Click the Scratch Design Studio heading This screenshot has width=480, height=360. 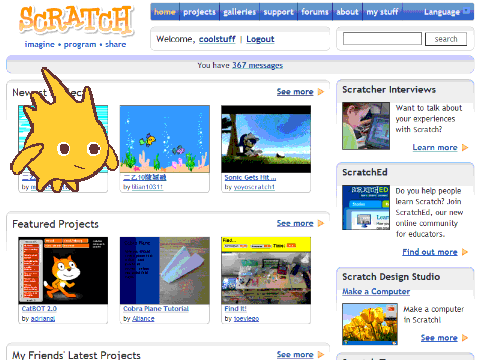391,277
